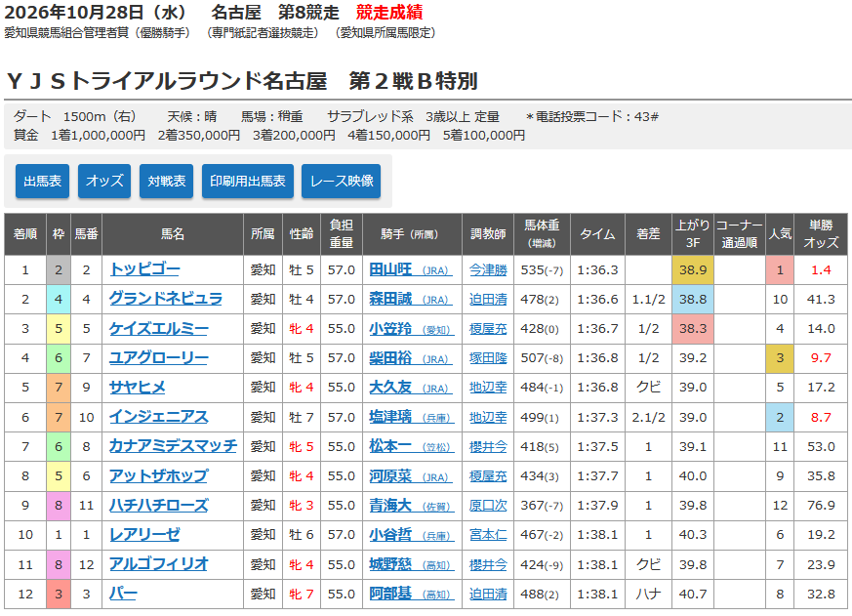
Task: Click the 馬体重 535(-7) cell
Action: 542,269
